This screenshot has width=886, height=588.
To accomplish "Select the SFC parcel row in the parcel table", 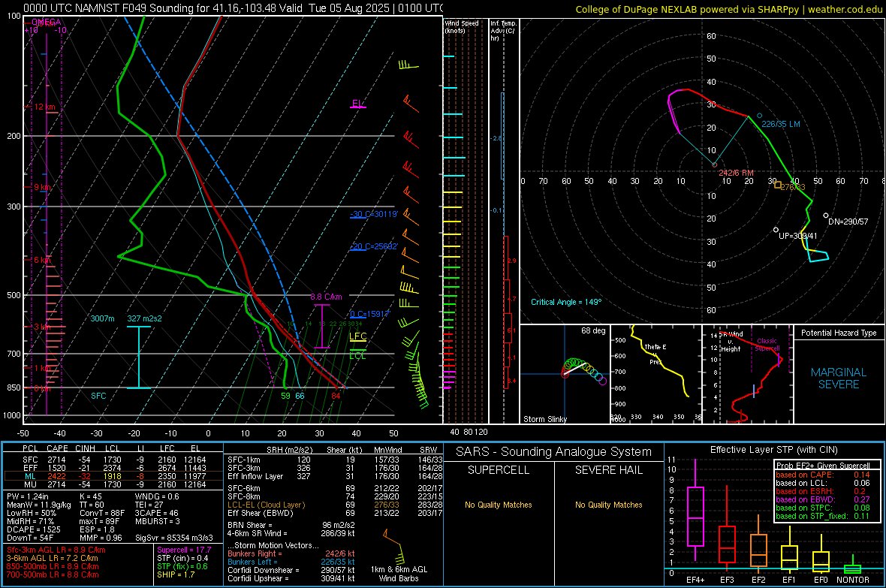I will [x=113, y=460].
